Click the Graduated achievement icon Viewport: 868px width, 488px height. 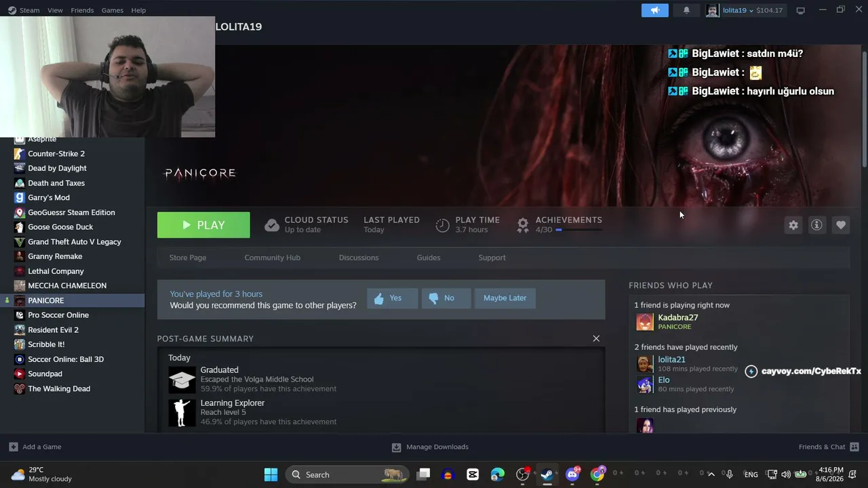[x=182, y=380]
